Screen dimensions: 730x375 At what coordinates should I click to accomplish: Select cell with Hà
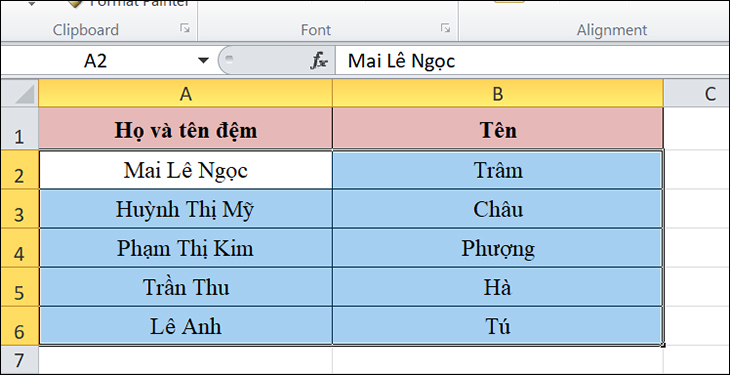pos(498,287)
